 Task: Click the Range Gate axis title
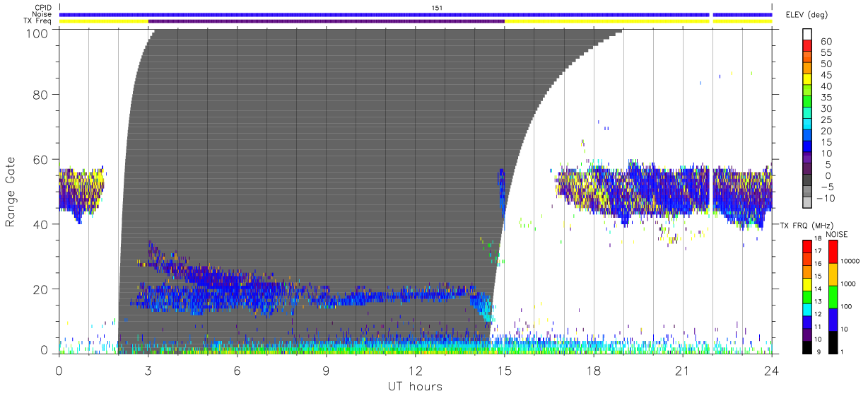click(11, 192)
